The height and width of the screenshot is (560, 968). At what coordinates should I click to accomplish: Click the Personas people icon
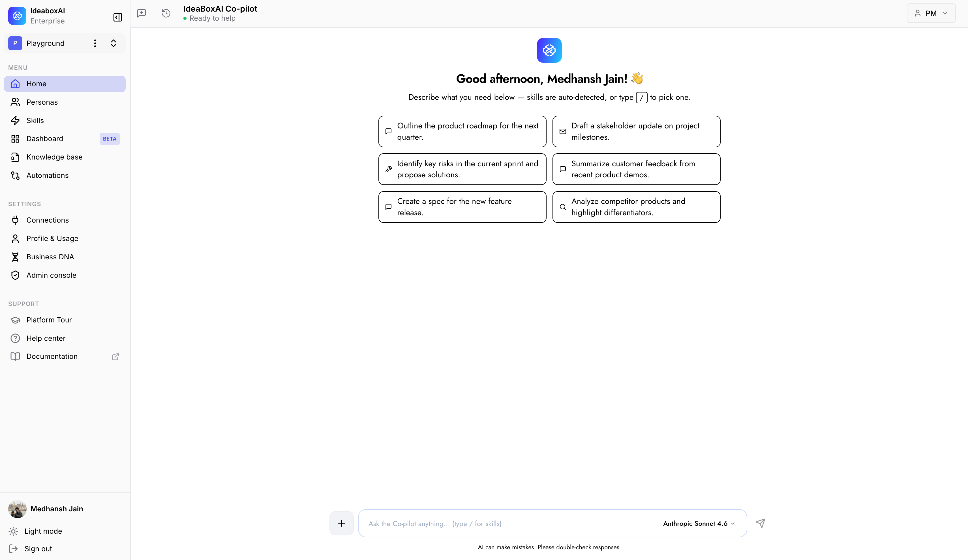pos(15,102)
